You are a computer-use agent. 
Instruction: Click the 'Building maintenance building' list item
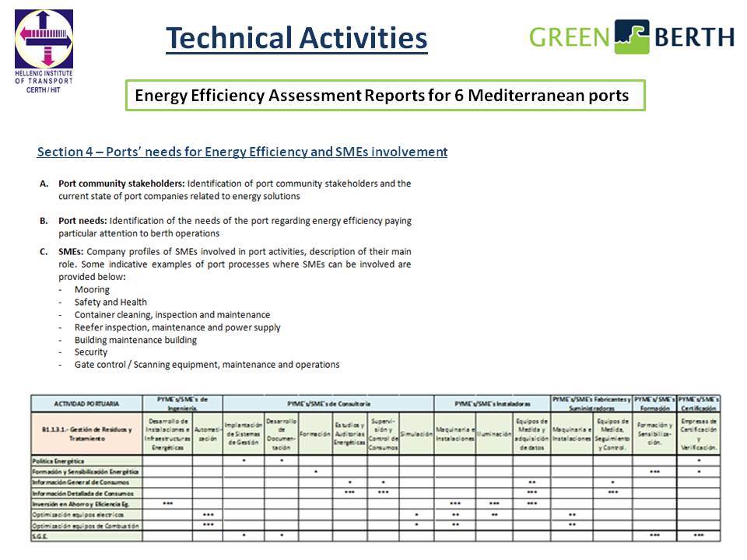[x=135, y=340]
